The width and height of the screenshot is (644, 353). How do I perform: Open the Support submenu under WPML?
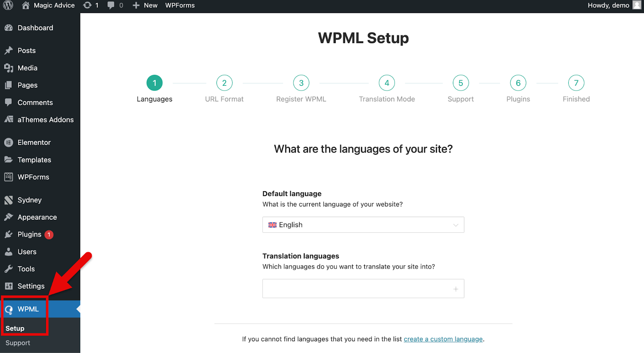(18, 343)
